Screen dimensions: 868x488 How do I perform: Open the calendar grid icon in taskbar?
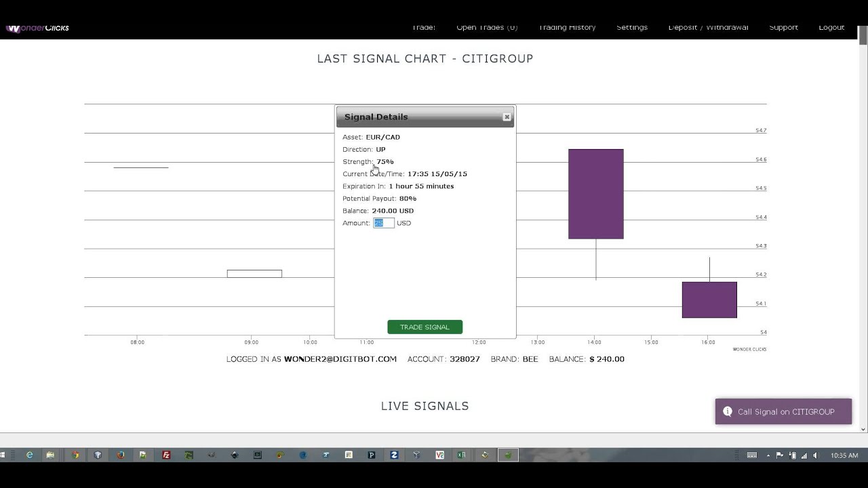coord(349,455)
